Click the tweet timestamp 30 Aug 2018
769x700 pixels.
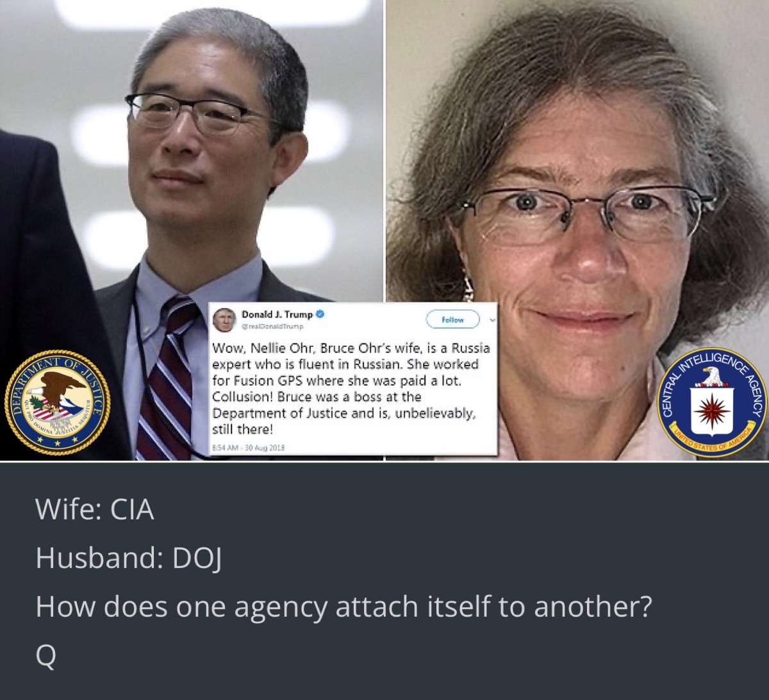tap(248, 447)
